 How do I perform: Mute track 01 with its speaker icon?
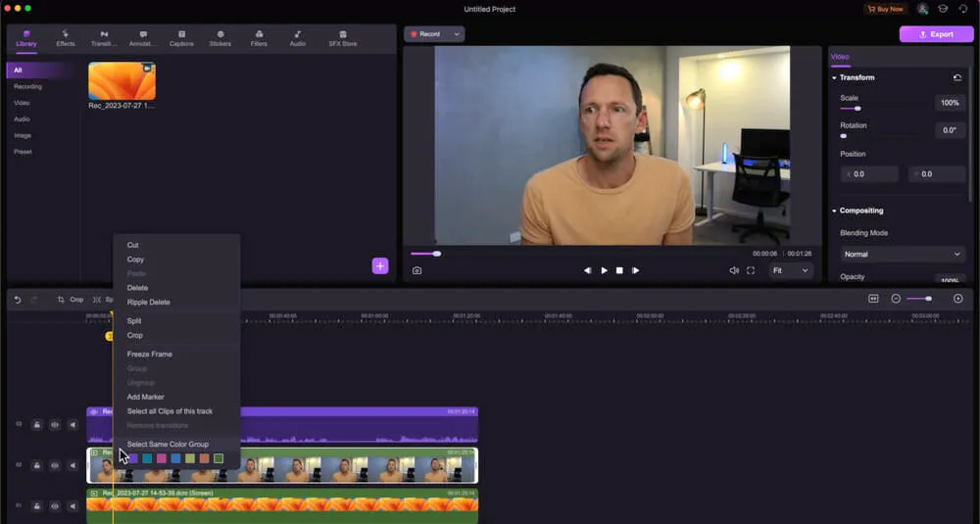(73, 505)
